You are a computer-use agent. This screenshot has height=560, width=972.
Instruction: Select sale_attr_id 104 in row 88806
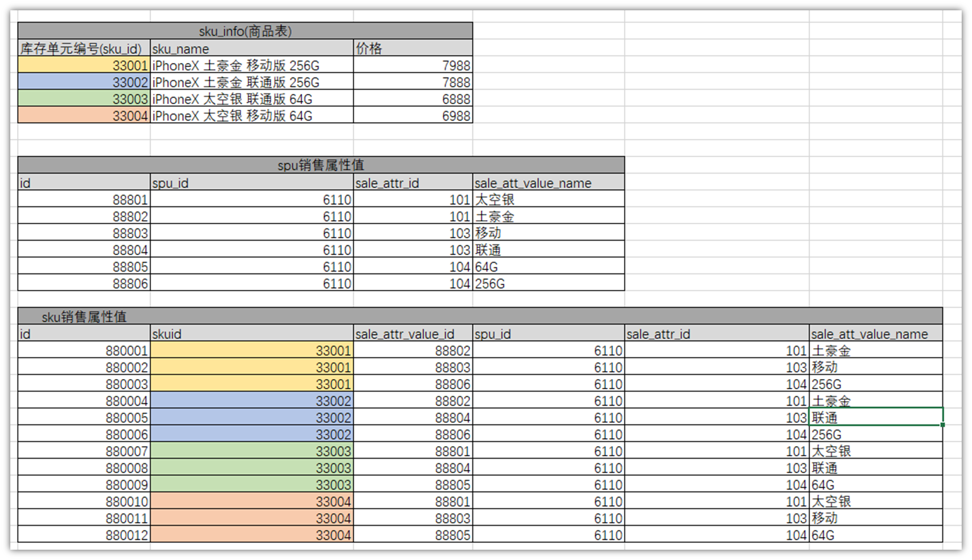tap(413, 283)
